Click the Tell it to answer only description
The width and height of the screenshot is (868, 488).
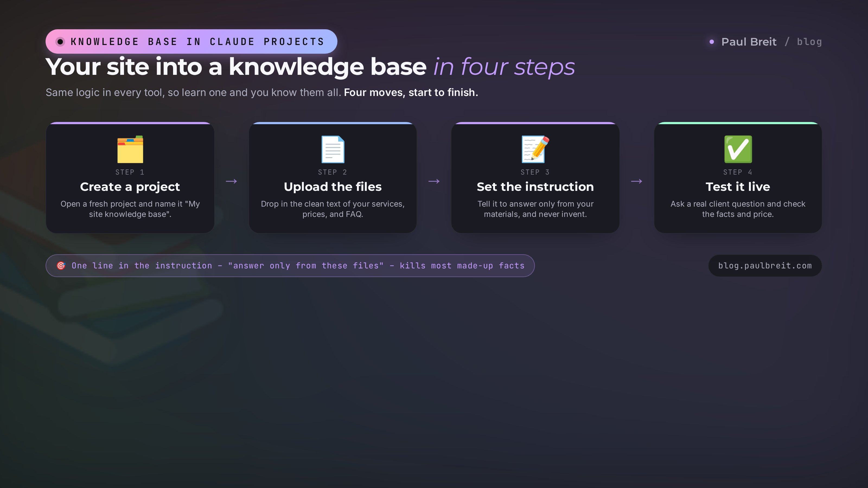(535, 209)
